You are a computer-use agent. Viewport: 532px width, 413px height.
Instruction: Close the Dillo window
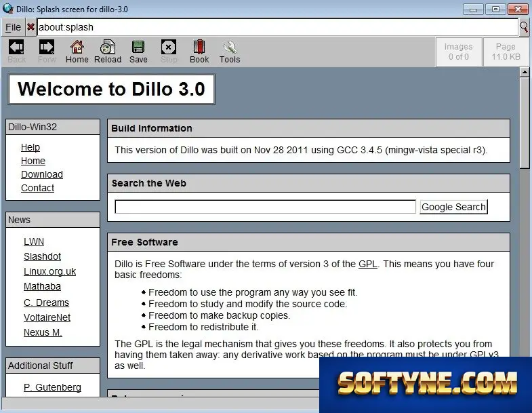(518, 9)
